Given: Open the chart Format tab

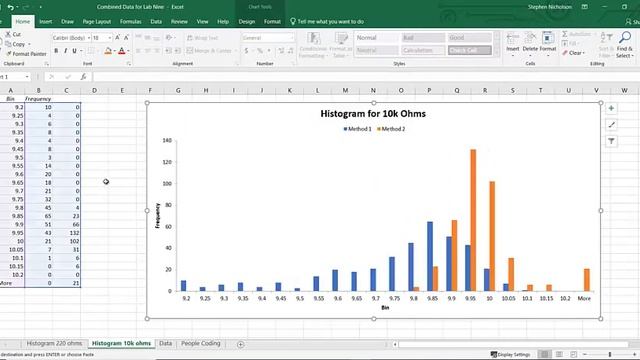Looking at the screenshot, I should 272,22.
